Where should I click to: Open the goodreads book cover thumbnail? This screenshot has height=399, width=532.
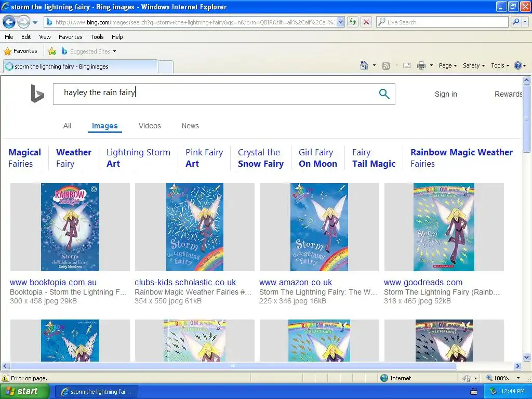[444, 227]
